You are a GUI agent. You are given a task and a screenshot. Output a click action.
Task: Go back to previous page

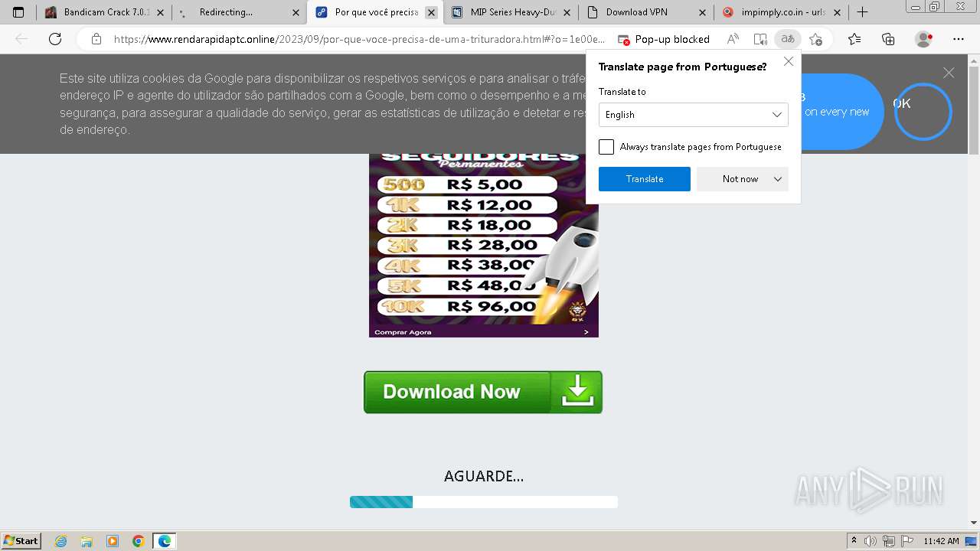point(21,39)
